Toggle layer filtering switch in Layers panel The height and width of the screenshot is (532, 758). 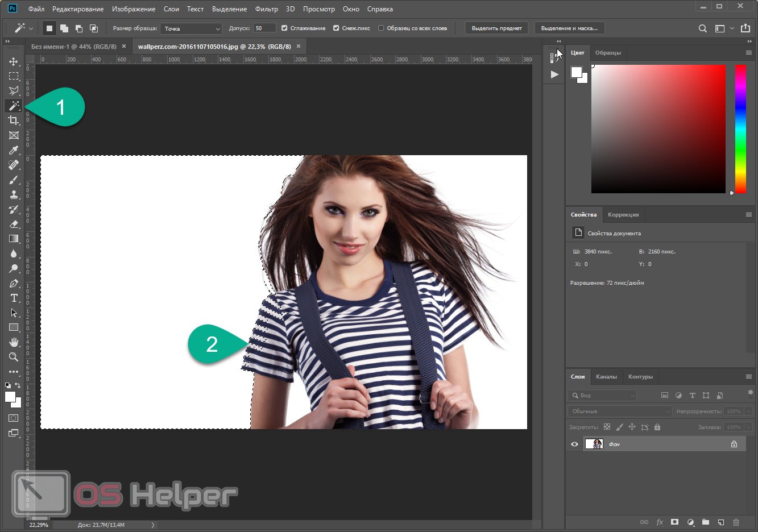coord(751,393)
